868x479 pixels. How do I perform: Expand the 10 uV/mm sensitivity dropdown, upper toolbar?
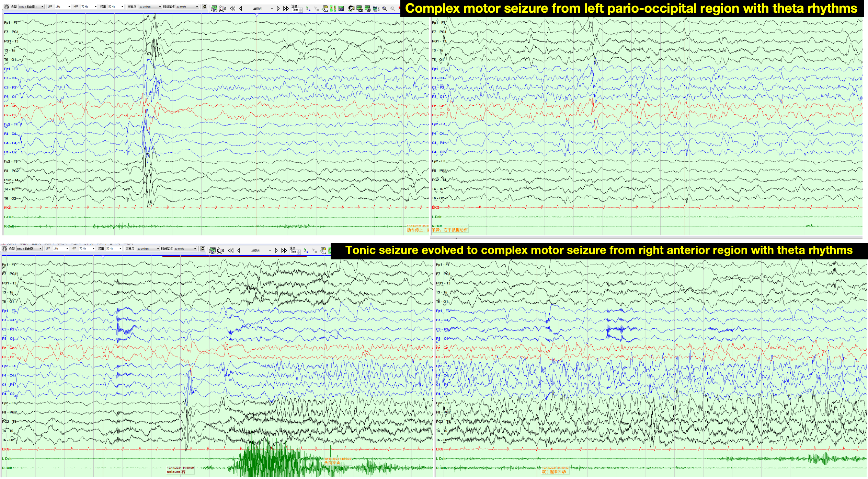160,7
